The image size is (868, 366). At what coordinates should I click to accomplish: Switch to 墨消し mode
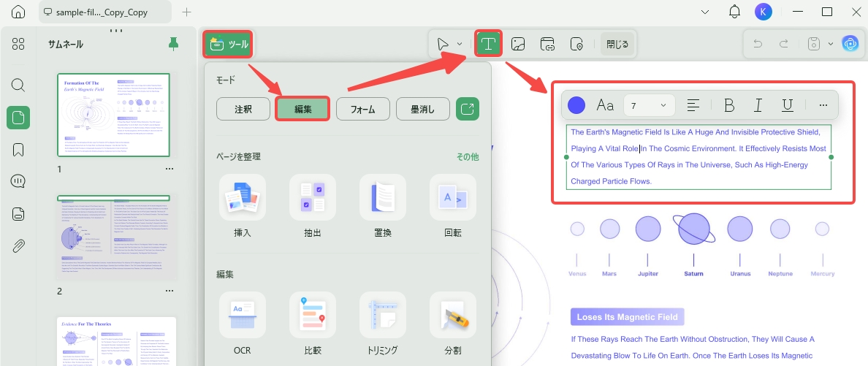tap(423, 109)
